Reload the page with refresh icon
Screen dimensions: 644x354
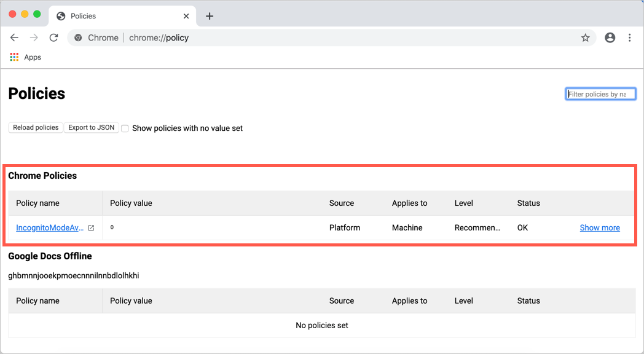point(53,37)
